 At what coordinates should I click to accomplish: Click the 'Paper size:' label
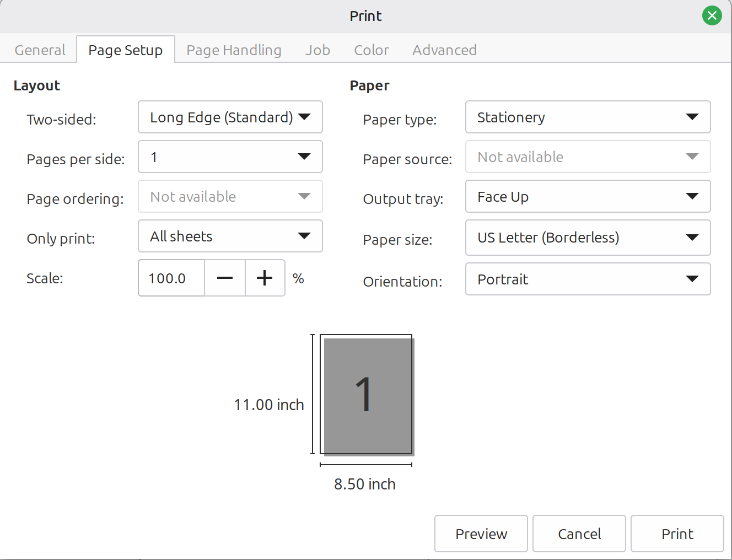[397, 240]
